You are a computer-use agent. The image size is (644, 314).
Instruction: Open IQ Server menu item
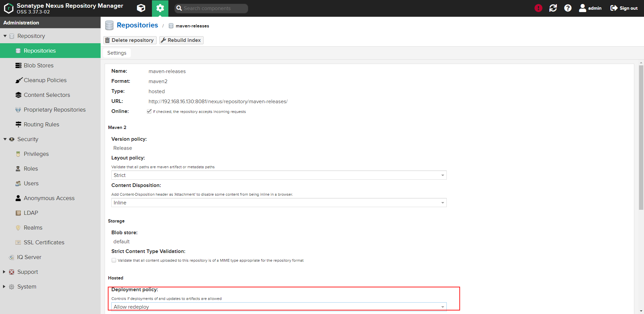(50, 257)
